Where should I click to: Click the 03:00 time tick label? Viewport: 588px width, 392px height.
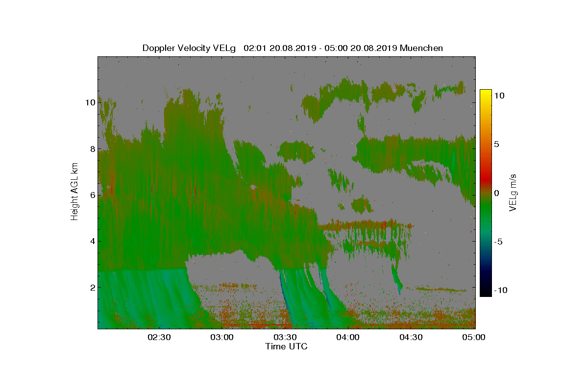[222, 337]
